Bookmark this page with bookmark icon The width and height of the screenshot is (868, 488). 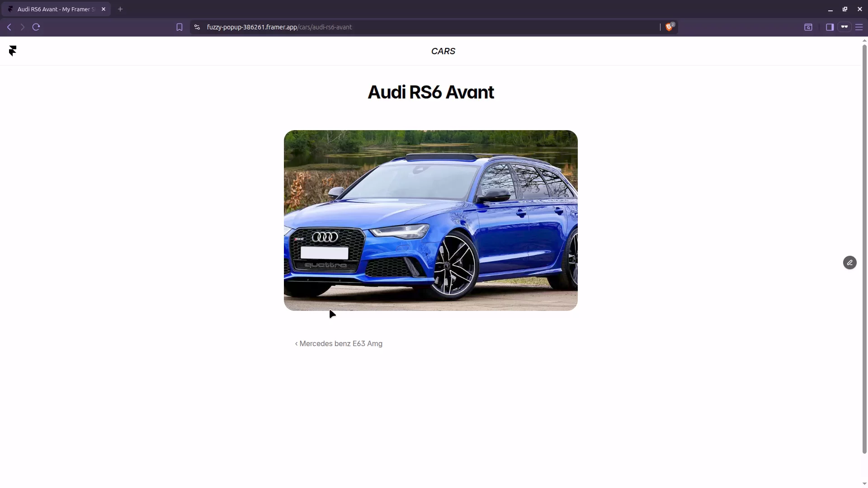tap(179, 27)
